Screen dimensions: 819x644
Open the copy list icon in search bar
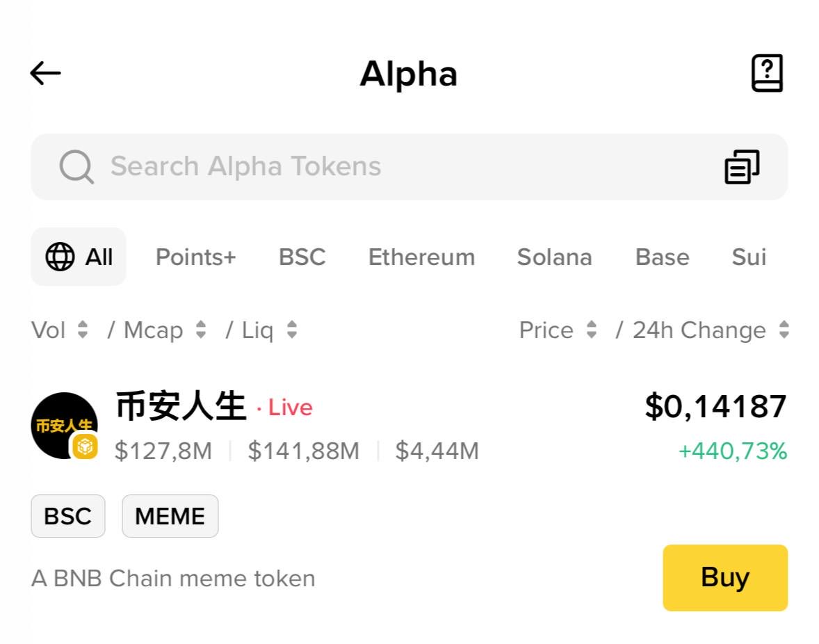742,167
